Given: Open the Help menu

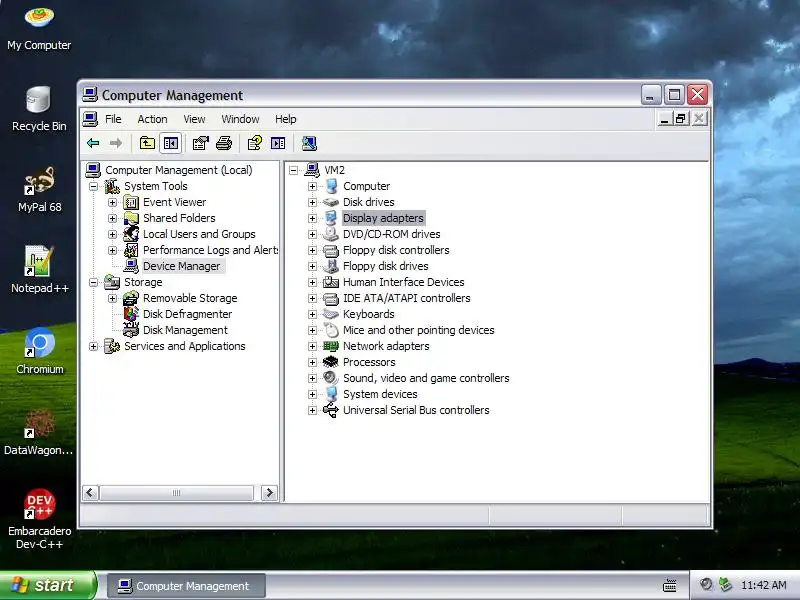Looking at the screenshot, I should pyautogui.click(x=286, y=119).
